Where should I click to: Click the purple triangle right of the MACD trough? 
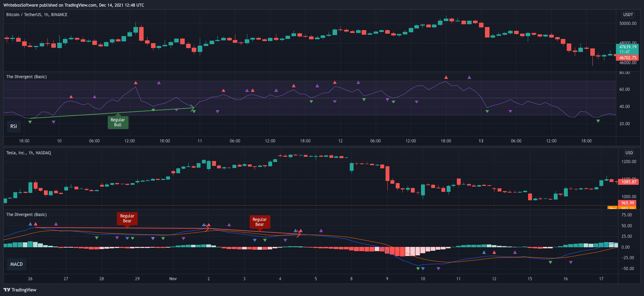[x=438, y=269]
